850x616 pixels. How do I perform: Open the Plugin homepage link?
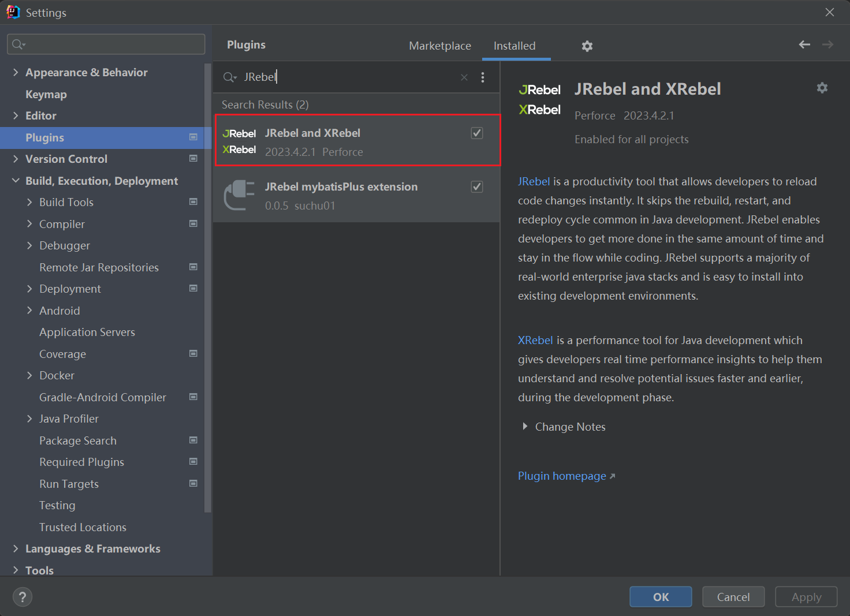(562, 476)
